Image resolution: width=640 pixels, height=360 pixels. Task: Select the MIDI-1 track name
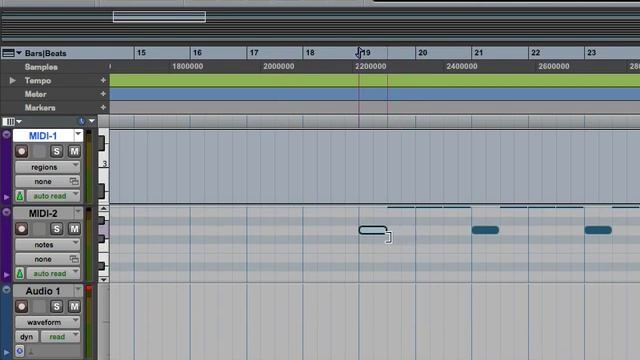(43, 136)
